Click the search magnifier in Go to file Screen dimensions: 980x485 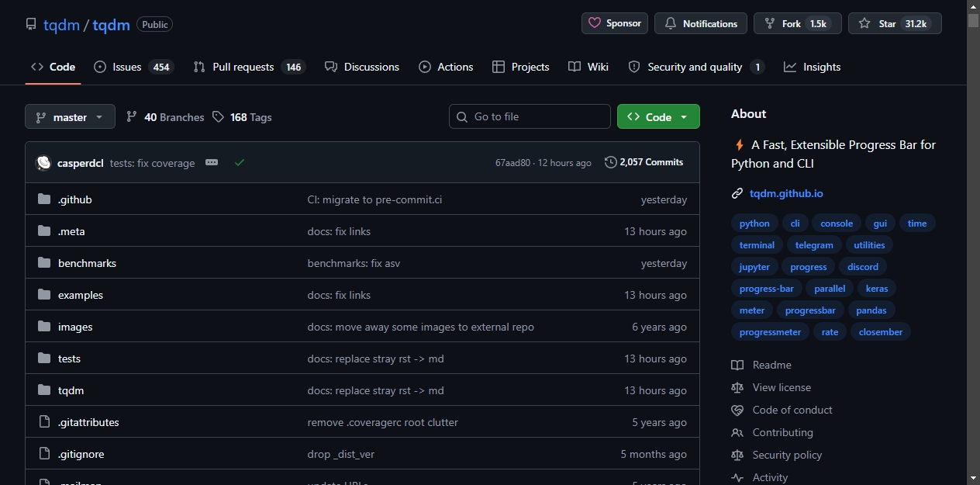462,116
